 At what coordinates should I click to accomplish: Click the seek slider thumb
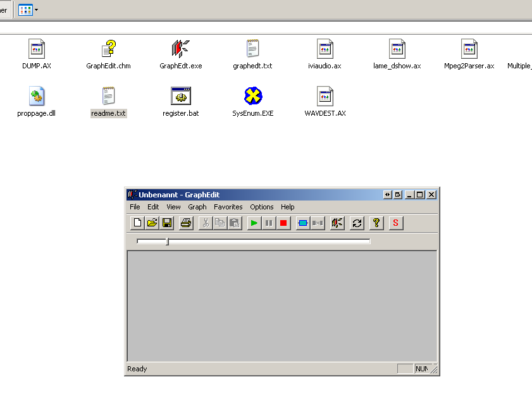(x=167, y=241)
